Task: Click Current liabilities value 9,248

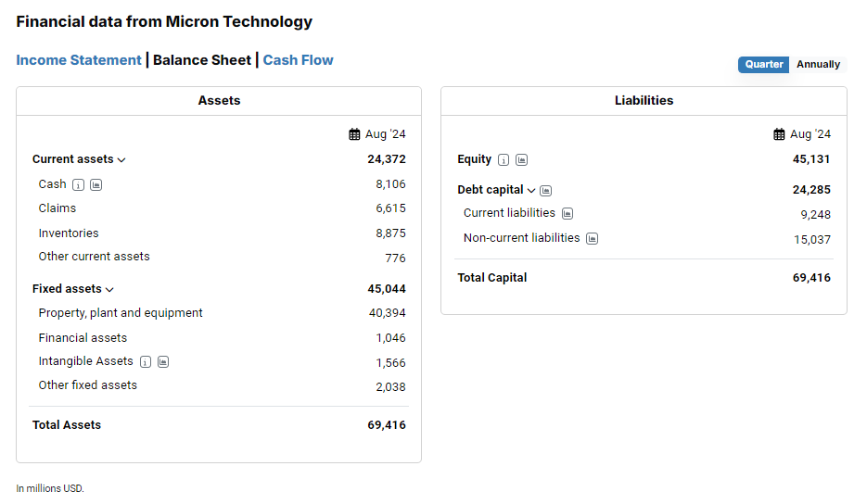Action: coord(816,215)
